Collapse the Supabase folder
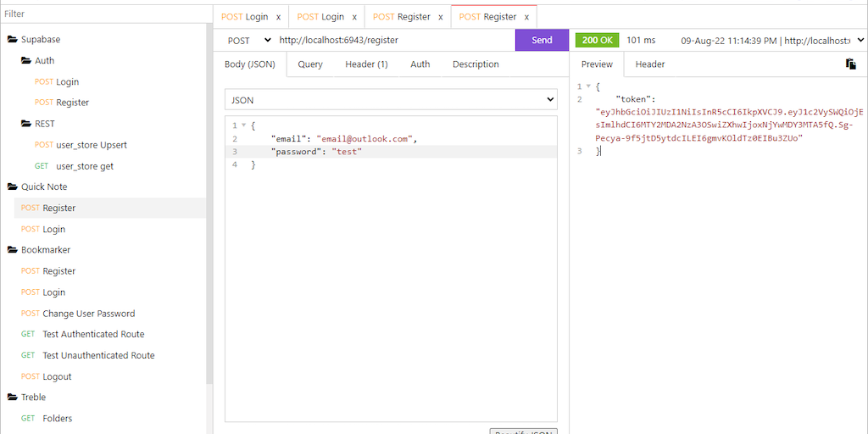 13,40
